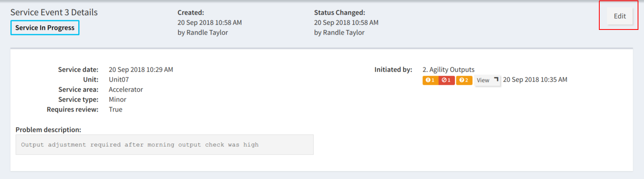This screenshot has width=644, height=179.
Task: Click the red action-level badge
Action: click(x=446, y=80)
